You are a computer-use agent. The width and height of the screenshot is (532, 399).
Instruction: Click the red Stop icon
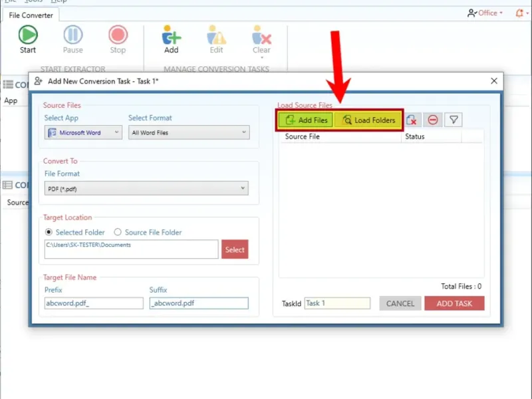pyautogui.click(x=118, y=35)
